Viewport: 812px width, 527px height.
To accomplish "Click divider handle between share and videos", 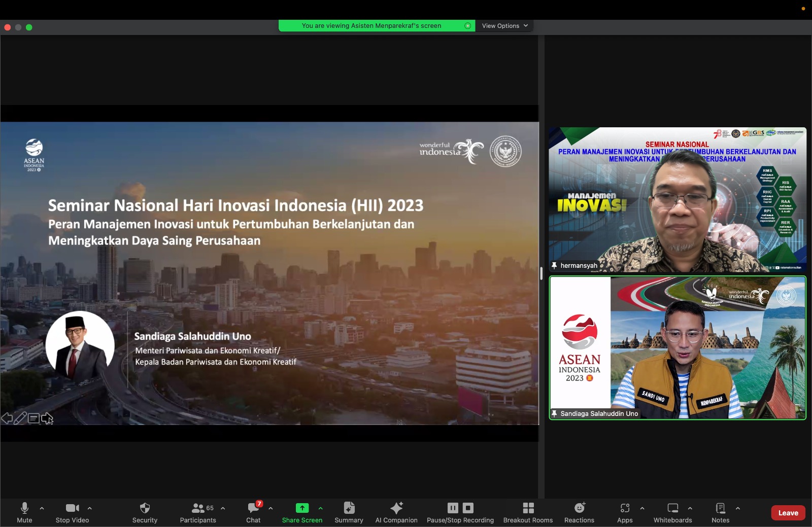I will tap(542, 273).
